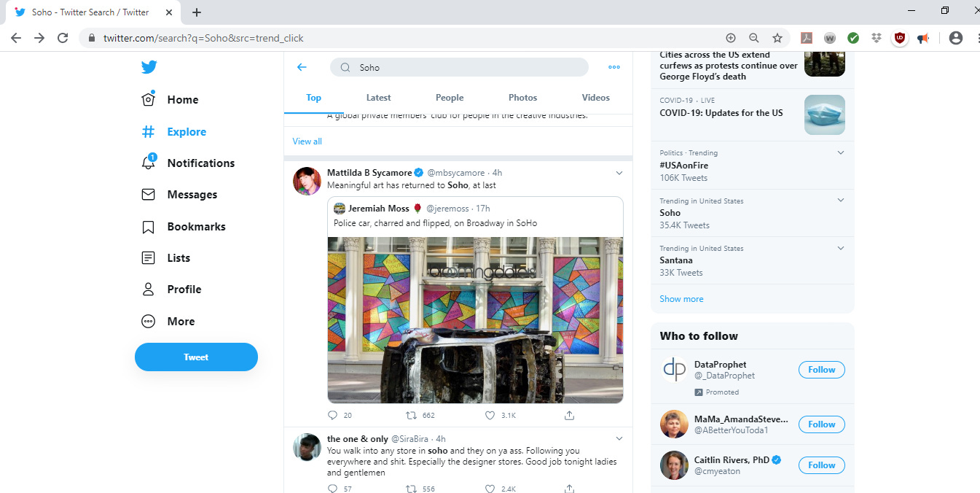Image resolution: width=980 pixels, height=493 pixels.
Task: Like the tweet with 3.1K likes
Action: [x=490, y=415]
